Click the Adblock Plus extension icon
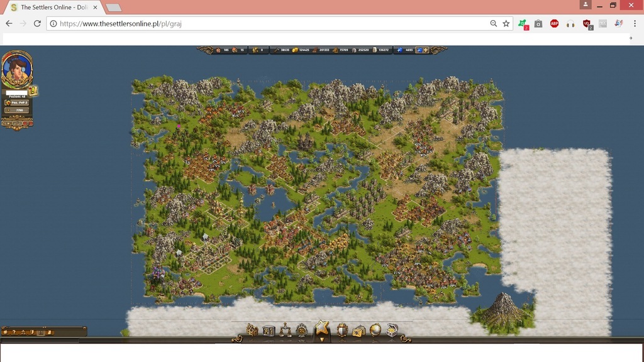Screen dimensions: 644x362 tap(554, 24)
